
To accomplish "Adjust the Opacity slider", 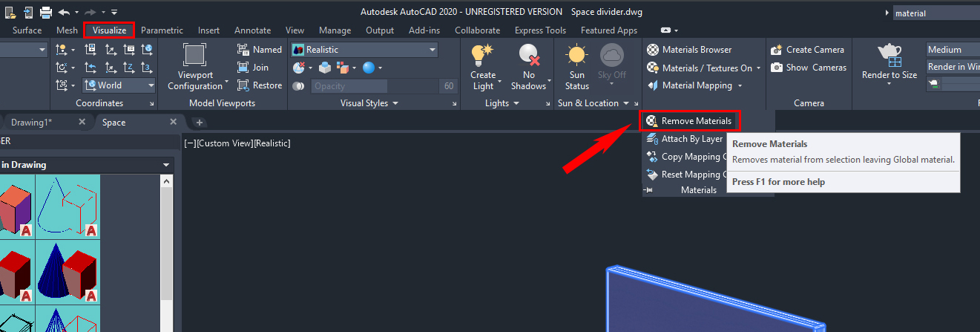I will click(375, 86).
